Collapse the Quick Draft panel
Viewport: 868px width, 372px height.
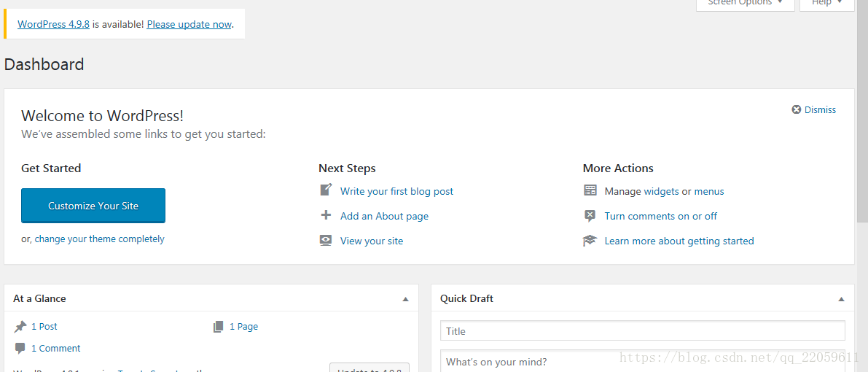[x=842, y=299]
